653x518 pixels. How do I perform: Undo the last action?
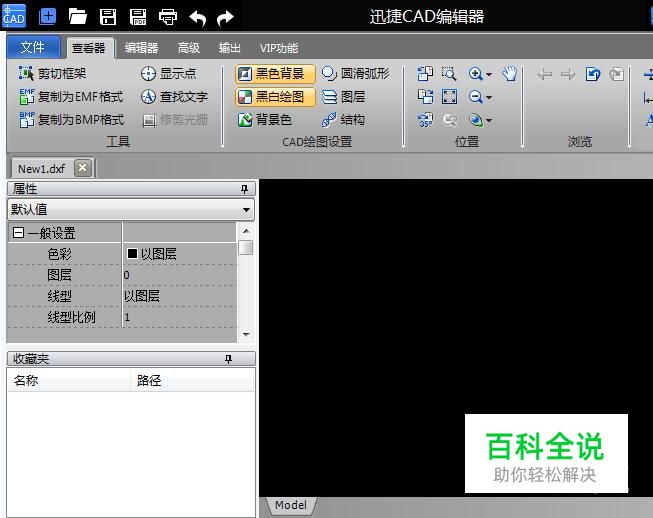(x=197, y=18)
